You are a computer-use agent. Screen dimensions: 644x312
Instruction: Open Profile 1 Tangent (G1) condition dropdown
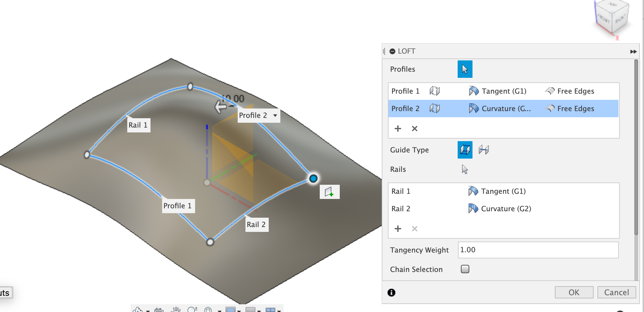pyautogui.click(x=498, y=91)
